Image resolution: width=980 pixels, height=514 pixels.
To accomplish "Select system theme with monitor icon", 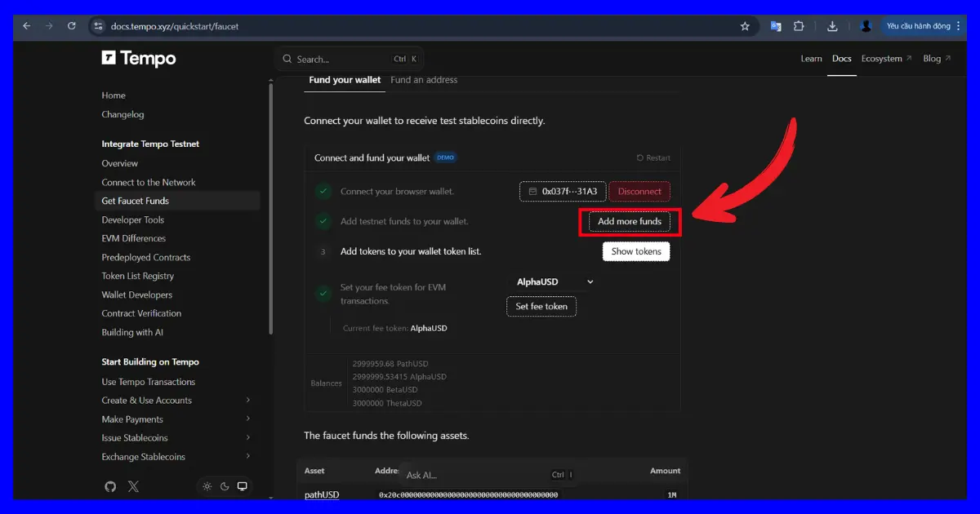I will (x=242, y=486).
